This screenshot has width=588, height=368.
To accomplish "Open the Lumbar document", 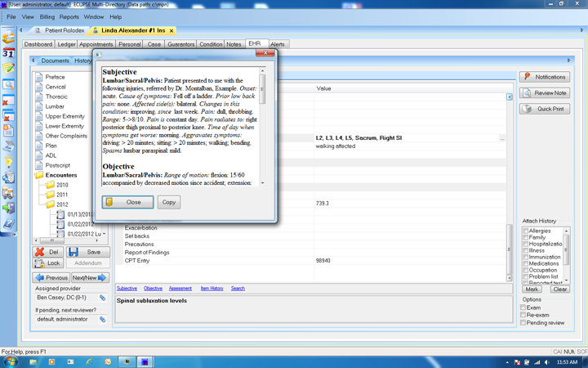I will click(55, 106).
